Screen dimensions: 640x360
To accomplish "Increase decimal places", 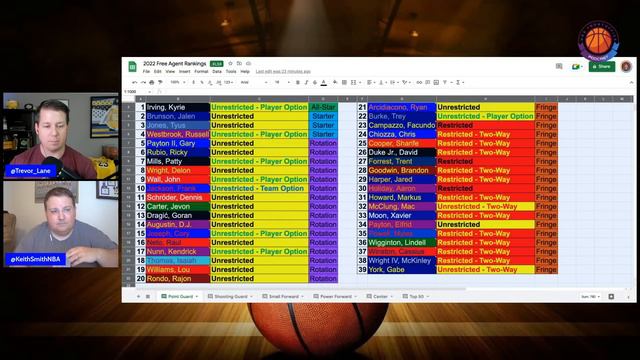I will coord(219,82).
